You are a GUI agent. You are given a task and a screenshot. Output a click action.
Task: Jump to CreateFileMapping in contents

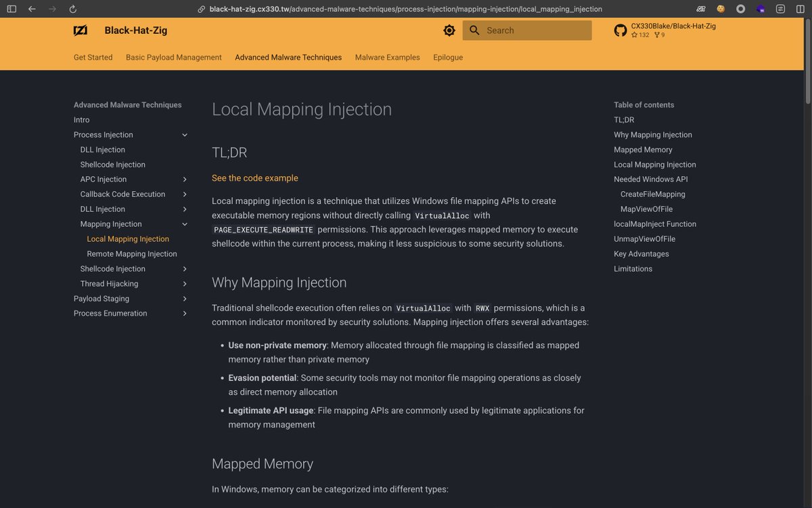[653, 194]
